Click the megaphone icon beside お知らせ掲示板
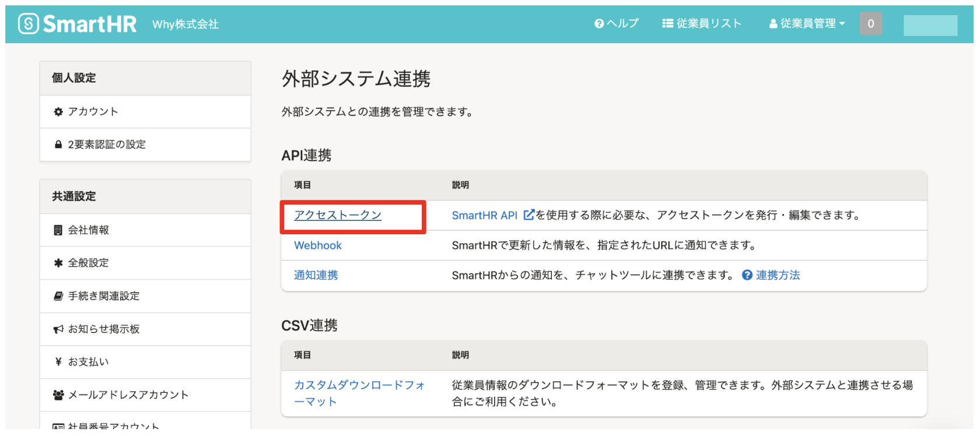980x436 pixels. pyautogui.click(x=58, y=329)
